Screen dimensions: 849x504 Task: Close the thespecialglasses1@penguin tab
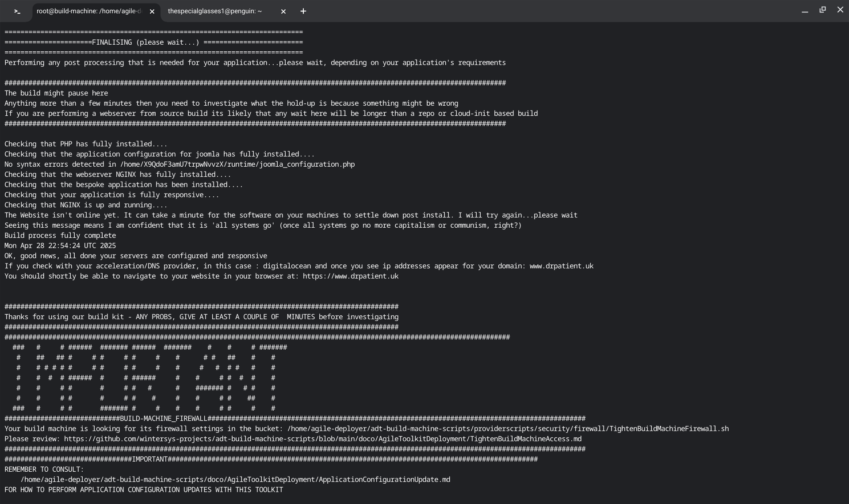coord(283,11)
